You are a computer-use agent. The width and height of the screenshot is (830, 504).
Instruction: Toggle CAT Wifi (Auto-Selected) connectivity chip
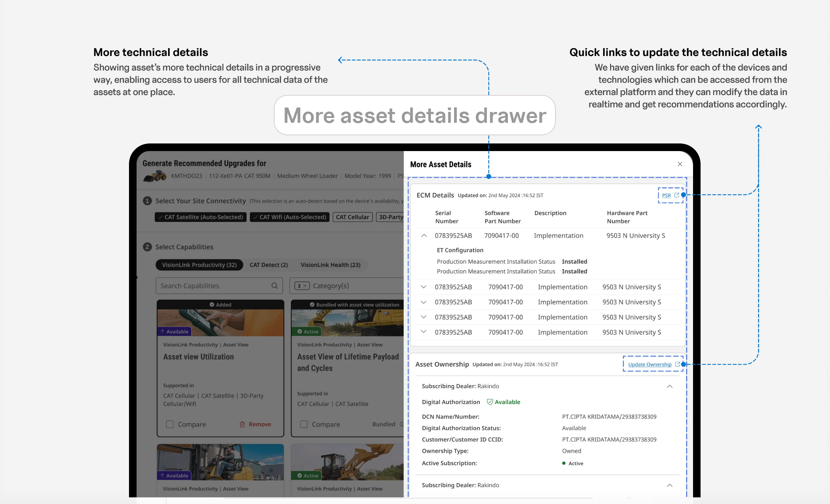[x=289, y=217]
